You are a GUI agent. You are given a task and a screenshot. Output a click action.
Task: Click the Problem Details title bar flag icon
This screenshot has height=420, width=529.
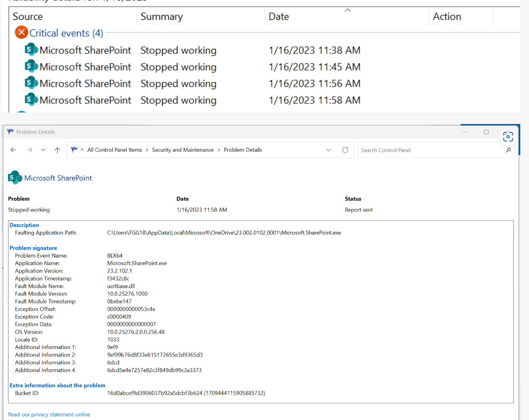tap(10, 132)
